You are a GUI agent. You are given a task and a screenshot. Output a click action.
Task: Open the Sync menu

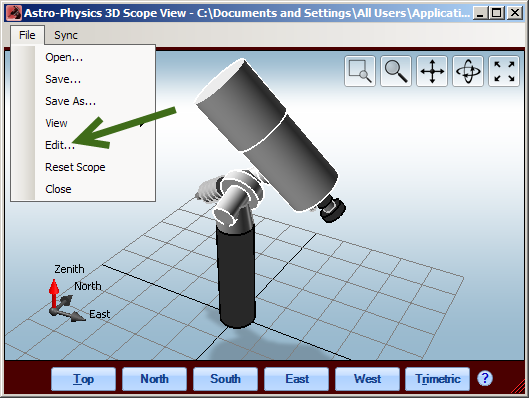point(66,35)
